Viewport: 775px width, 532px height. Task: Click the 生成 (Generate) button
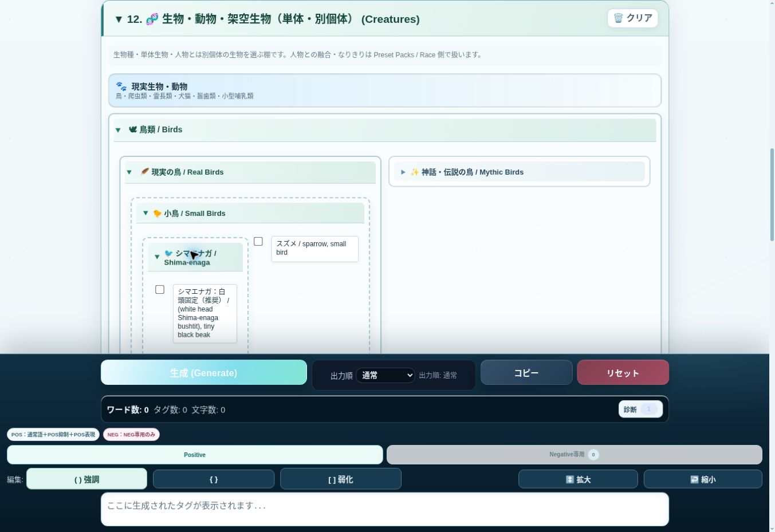click(x=204, y=372)
